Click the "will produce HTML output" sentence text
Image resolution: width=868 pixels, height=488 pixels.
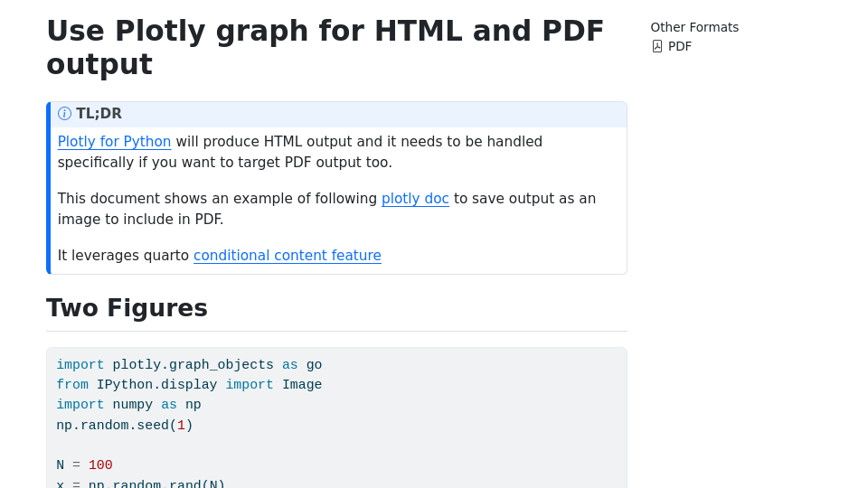[x=358, y=142]
